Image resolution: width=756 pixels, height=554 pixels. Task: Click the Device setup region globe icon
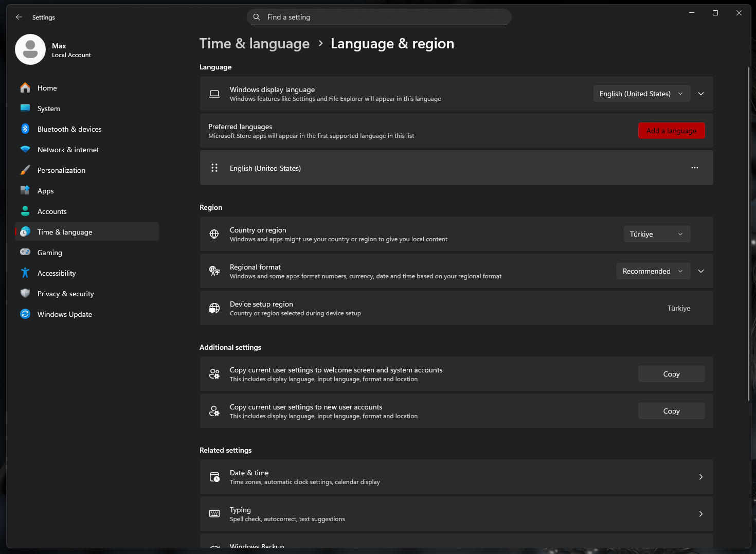coord(214,308)
